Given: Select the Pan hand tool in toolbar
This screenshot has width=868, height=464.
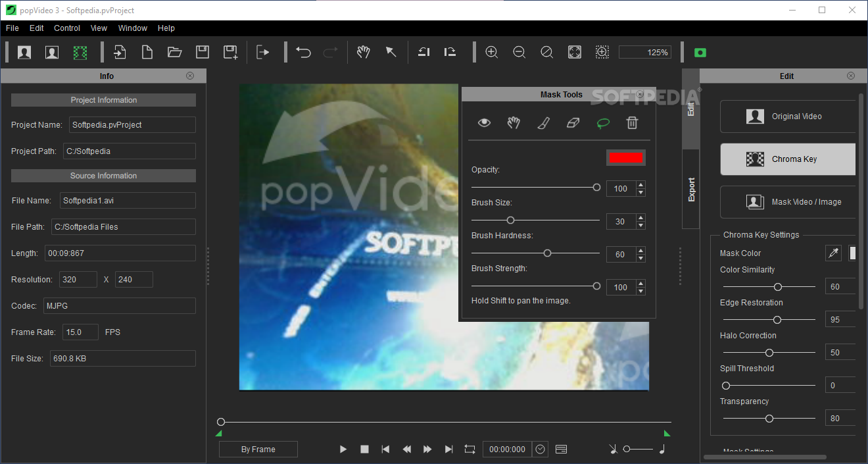Looking at the screenshot, I should pos(363,52).
